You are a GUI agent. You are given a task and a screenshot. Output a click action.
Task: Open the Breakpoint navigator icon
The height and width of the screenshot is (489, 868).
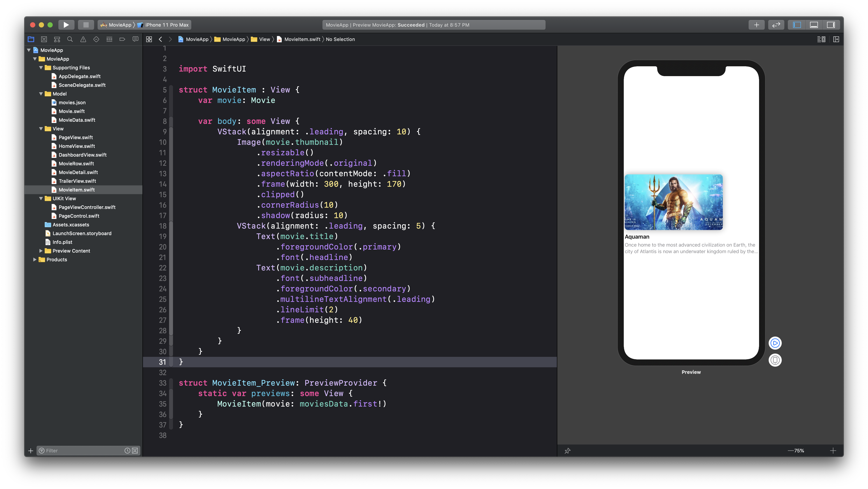pyautogui.click(x=122, y=39)
